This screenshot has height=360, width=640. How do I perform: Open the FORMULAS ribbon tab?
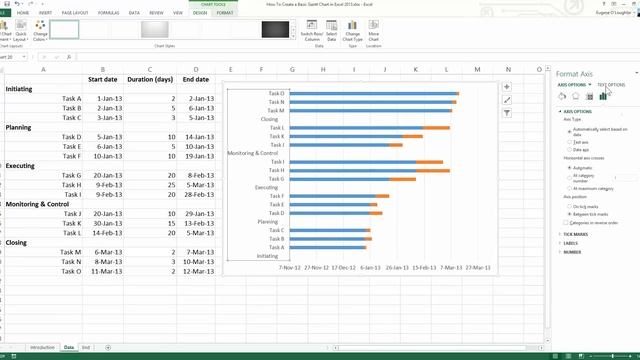point(108,13)
